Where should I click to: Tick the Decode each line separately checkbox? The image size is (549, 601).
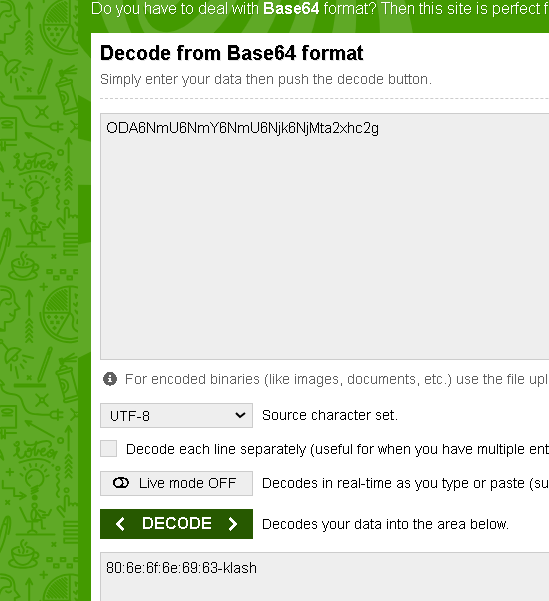pyautogui.click(x=108, y=448)
